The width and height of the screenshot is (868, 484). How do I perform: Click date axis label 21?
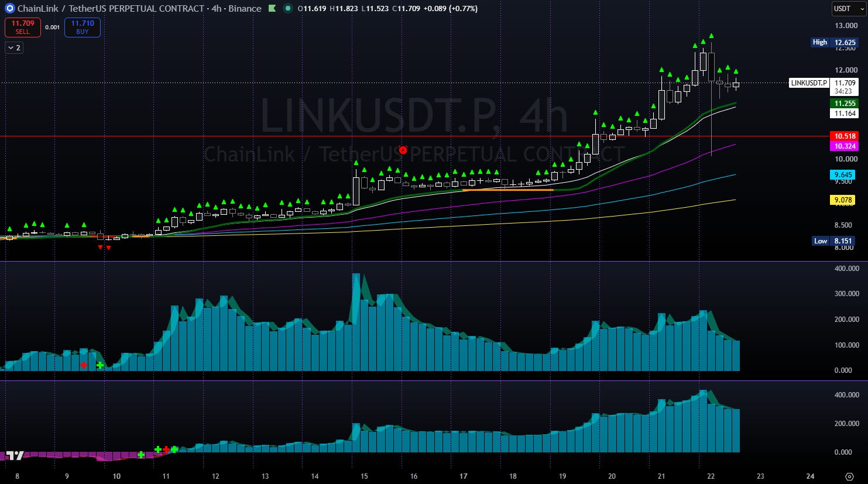(661, 476)
